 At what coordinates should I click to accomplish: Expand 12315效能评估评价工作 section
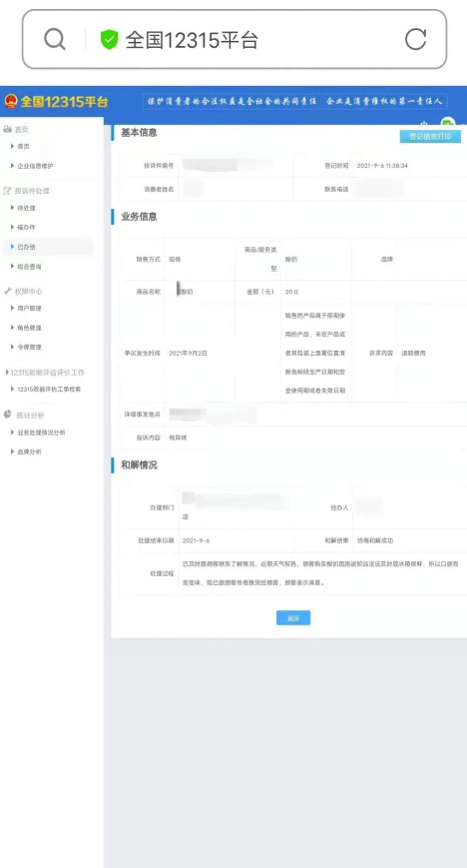coord(45,373)
